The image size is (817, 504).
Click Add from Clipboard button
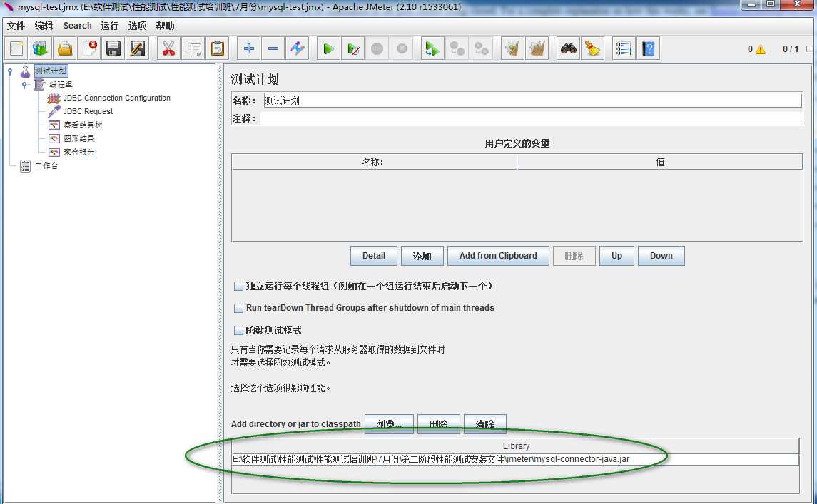498,256
